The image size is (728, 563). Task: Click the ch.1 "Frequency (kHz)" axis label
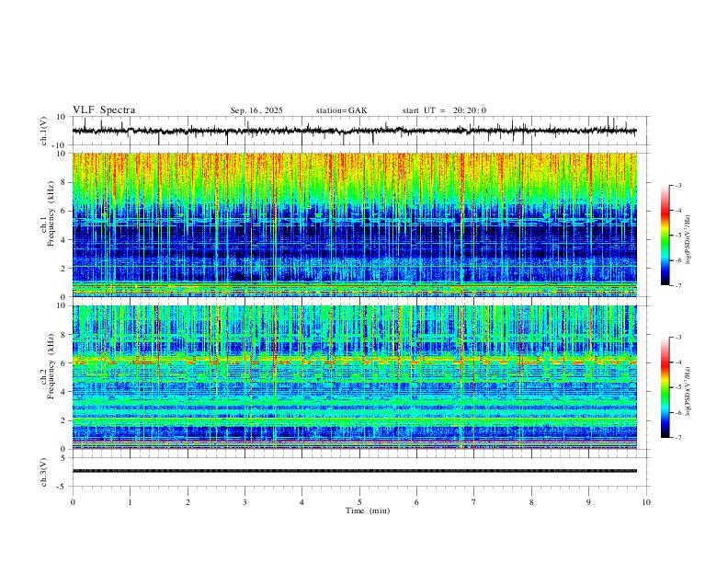pos(51,212)
